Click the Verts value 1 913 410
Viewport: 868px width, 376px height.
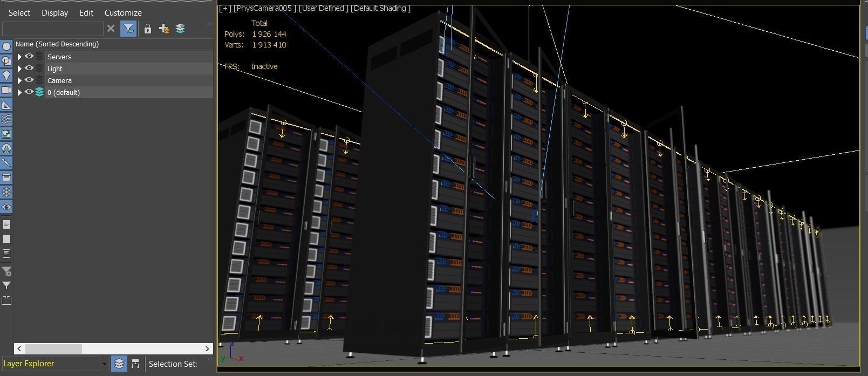point(269,45)
